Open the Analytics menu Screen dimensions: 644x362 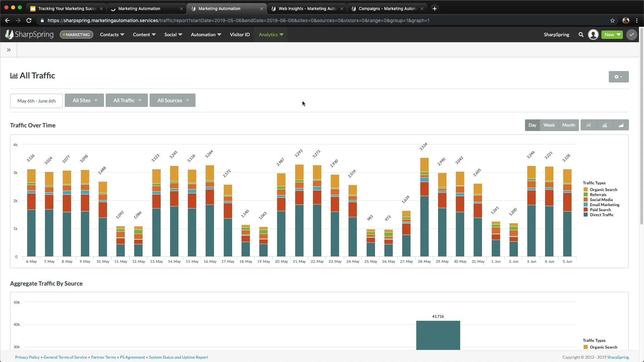pos(271,35)
